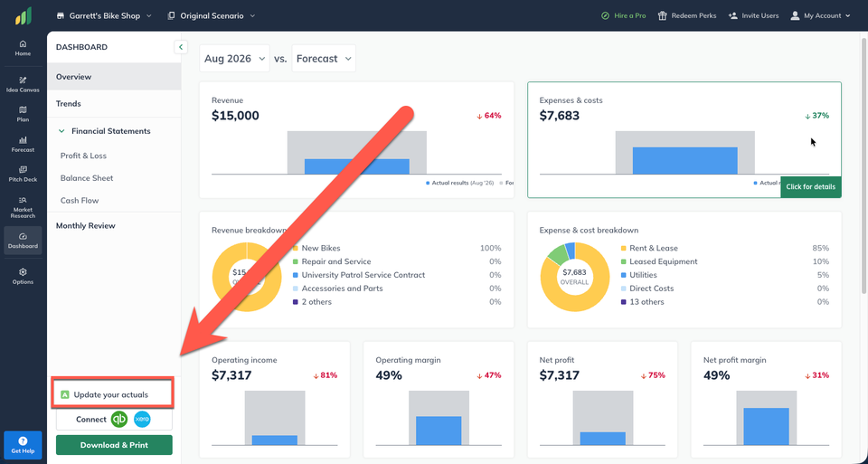The height and width of the screenshot is (464, 868).
Task: Click University Patrol Service Contract row
Action: pos(397,275)
